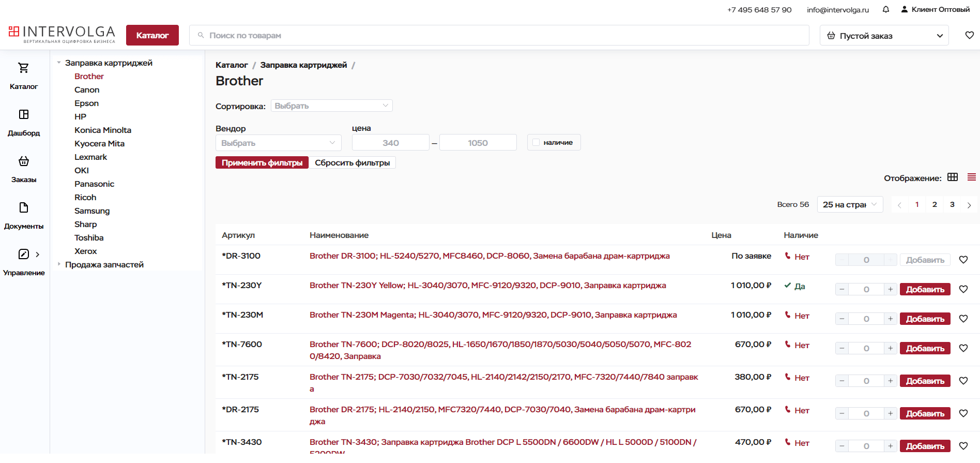The width and height of the screenshot is (980, 463).
Task: Open Дашборд in left sidebar
Action: click(24, 123)
